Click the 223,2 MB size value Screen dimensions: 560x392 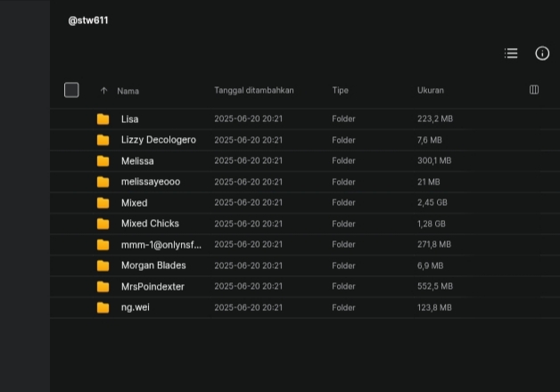coord(435,118)
